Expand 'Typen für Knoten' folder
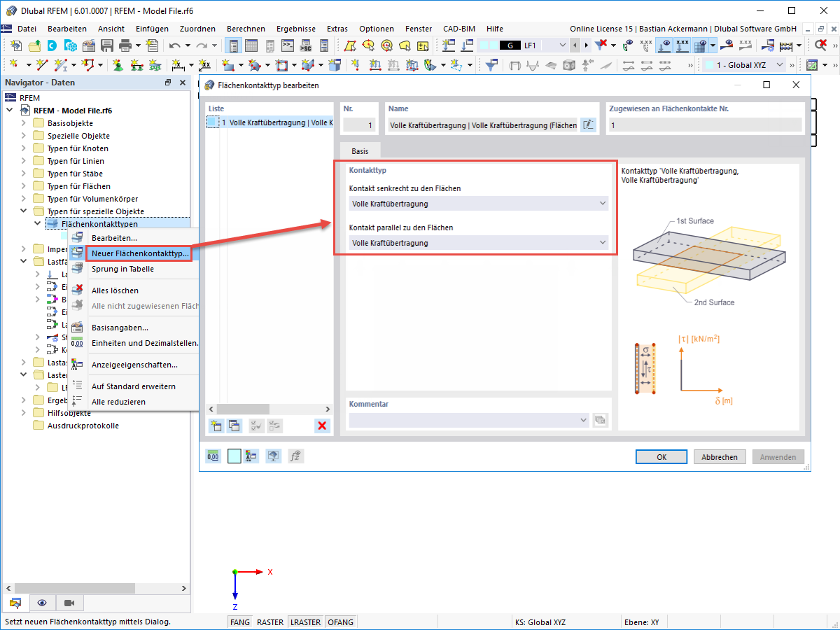 [24, 148]
